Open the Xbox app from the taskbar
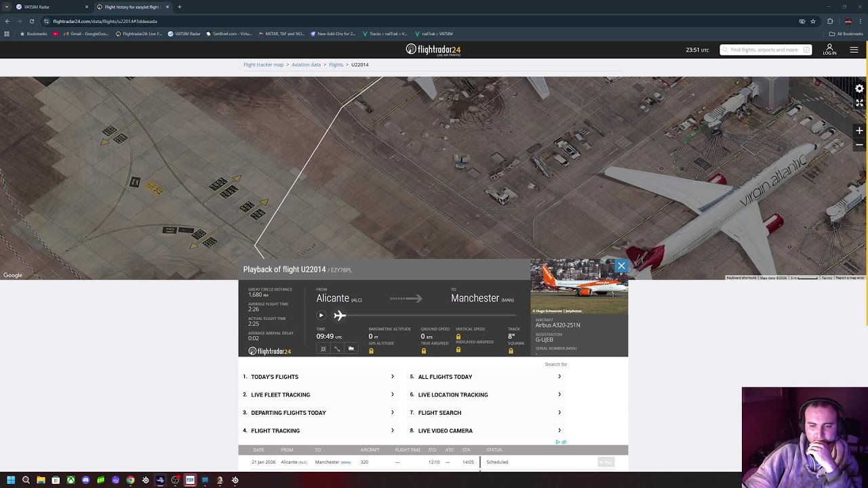Image resolution: width=868 pixels, height=488 pixels. click(71, 480)
